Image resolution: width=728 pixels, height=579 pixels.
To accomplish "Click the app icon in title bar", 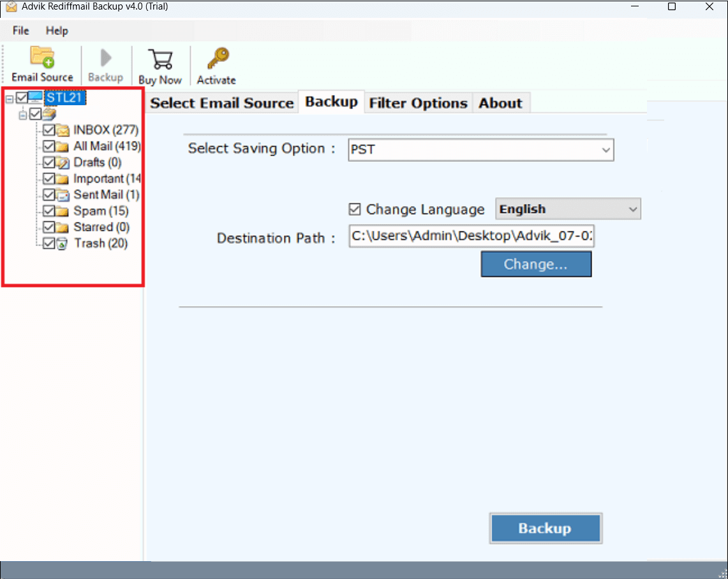I will point(11,6).
